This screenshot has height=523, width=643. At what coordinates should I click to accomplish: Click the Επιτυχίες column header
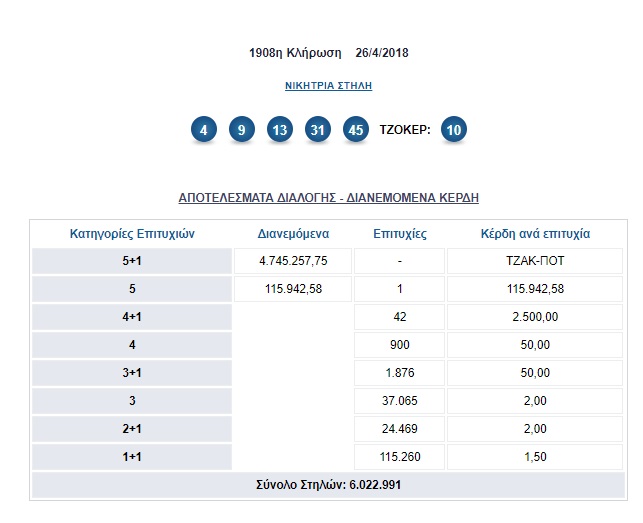coord(400,233)
